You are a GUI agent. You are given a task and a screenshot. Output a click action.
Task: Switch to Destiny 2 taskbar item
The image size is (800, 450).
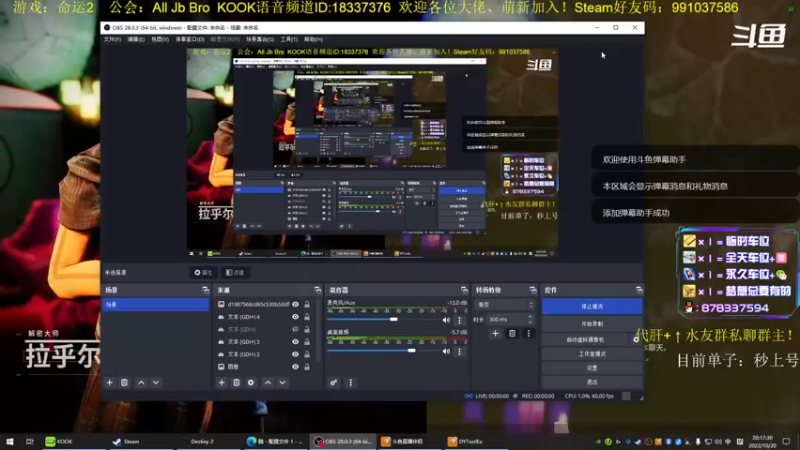pos(202,441)
